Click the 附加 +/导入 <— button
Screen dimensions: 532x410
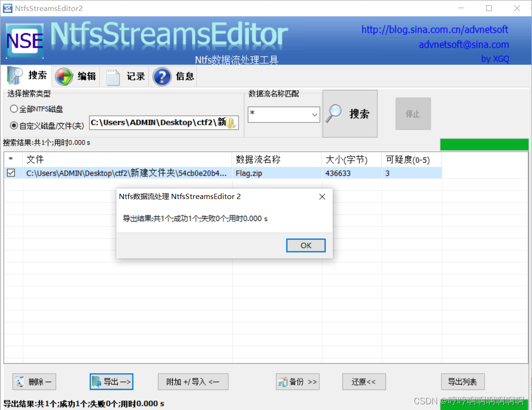pos(193,382)
